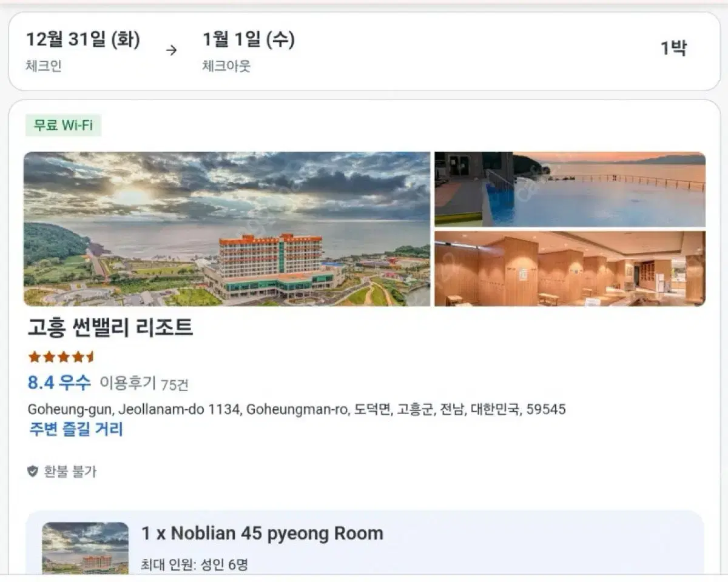The height and width of the screenshot is (582, 728).
Task: Open the 1 x Noblian 45 pyeong Room title
Action: click(262, 533)
